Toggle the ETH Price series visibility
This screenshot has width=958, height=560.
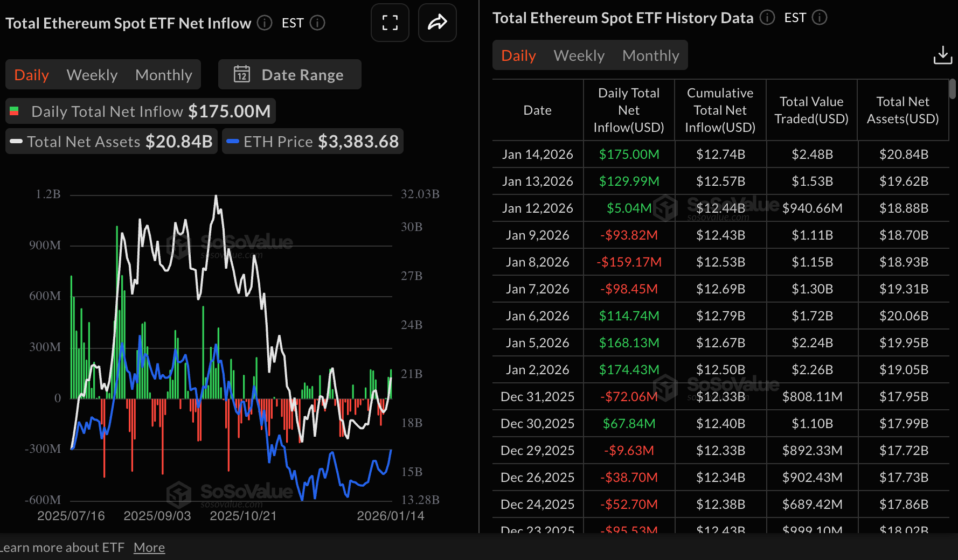(313, 141)
